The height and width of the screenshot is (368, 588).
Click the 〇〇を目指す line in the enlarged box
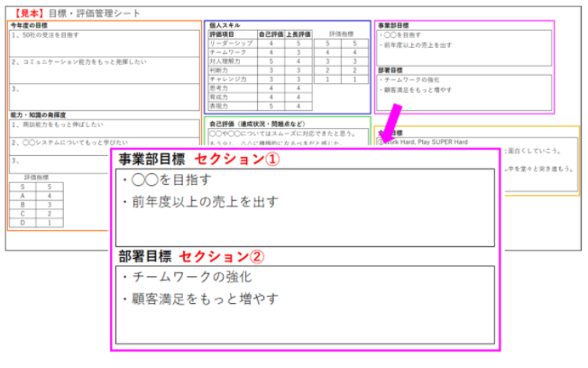(x=166, y=179)
